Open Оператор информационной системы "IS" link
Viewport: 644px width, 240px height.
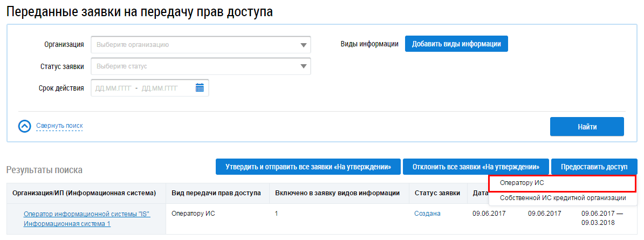click(87, 214)
